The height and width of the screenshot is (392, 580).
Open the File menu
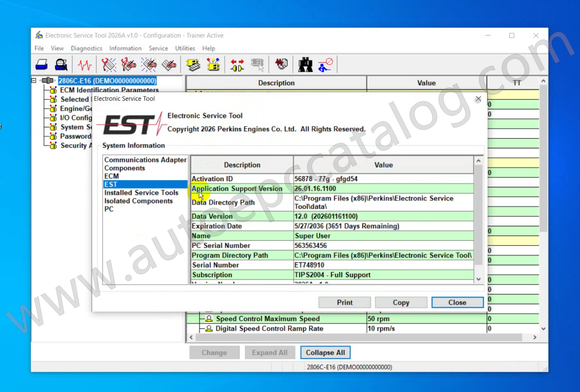point(39,48)
